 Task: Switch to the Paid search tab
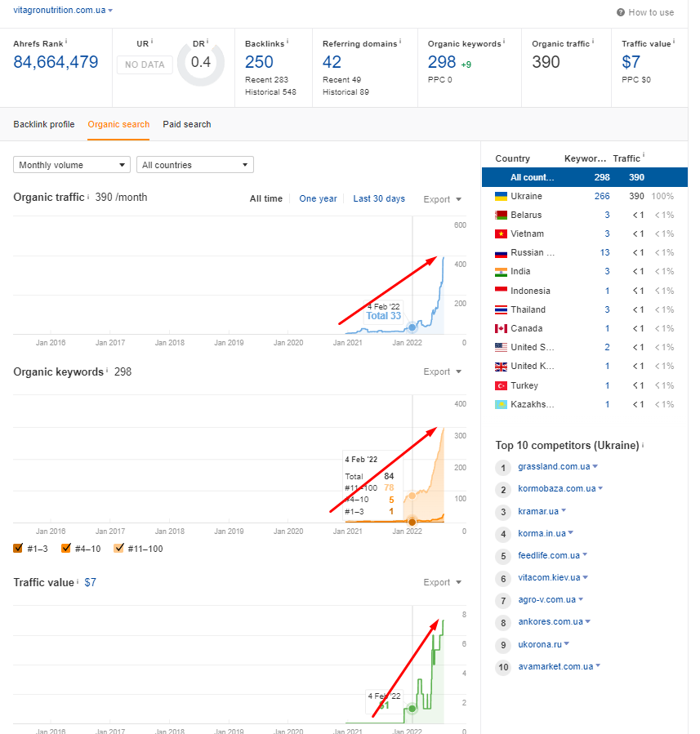[187, 125]
